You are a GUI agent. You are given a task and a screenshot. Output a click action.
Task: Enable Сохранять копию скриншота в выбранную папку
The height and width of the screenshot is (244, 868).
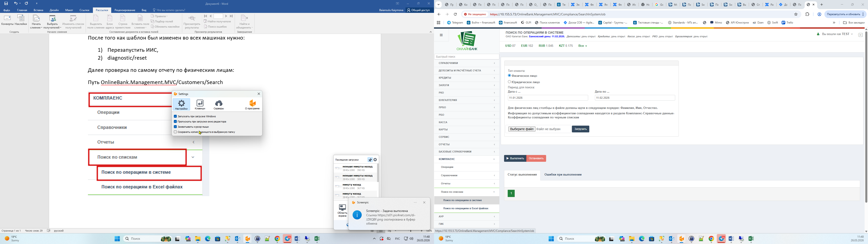tap(175, 132)
